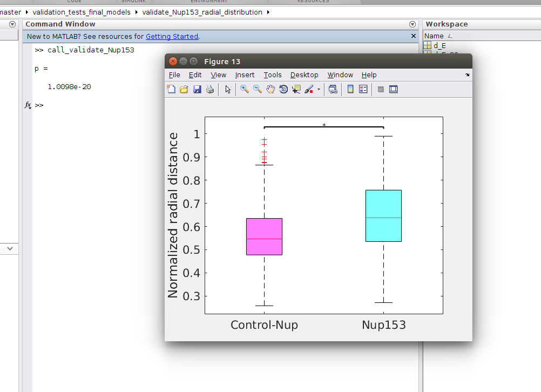Create a new figure from toolbar
This screenshot has height=392, width=541.
point(171,90)
